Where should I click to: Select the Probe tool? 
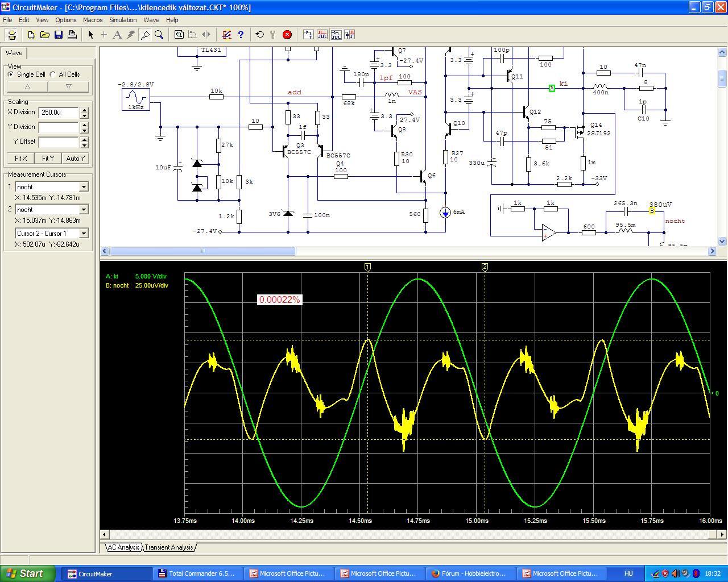tap(145, 35)
